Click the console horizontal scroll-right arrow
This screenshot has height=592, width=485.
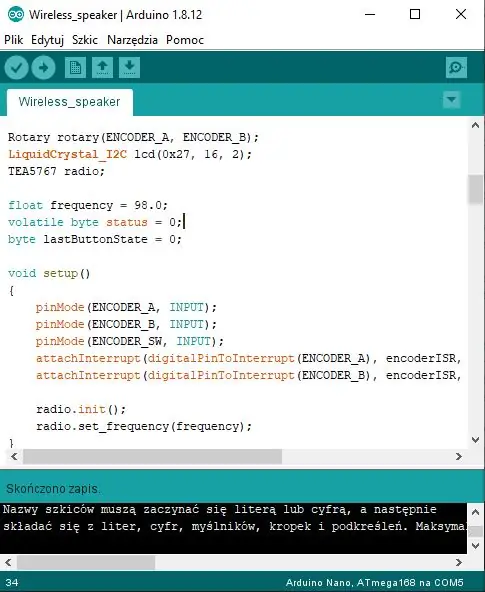(459, 563)
